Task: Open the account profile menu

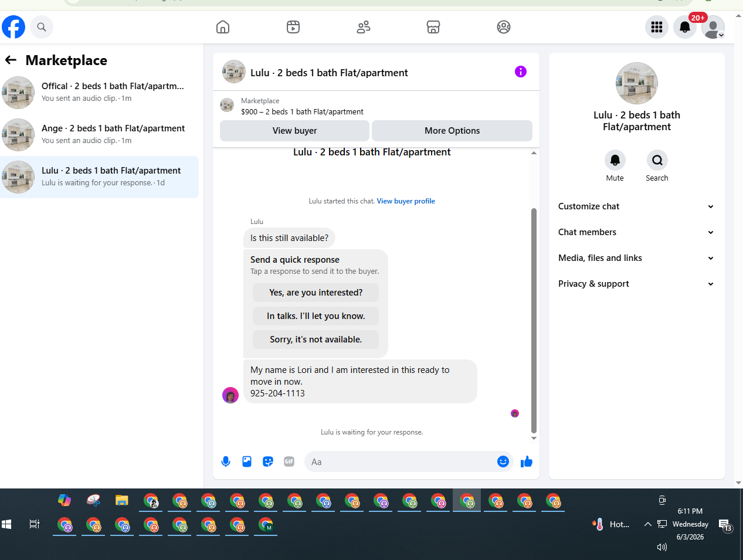Action: coord(713,27)
